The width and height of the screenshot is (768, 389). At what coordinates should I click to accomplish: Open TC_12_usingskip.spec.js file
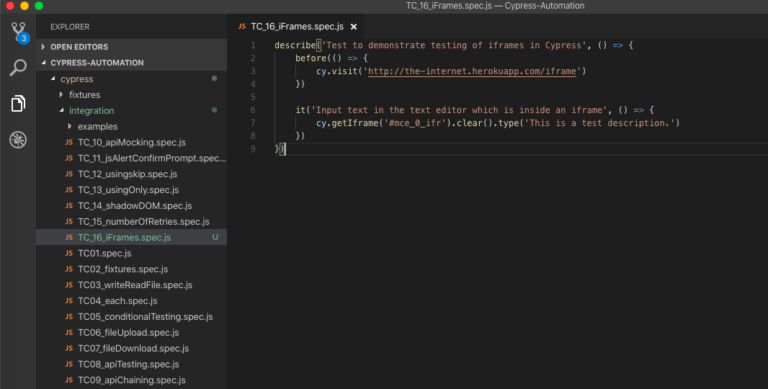pyautogui.click(x=131, y=174)
